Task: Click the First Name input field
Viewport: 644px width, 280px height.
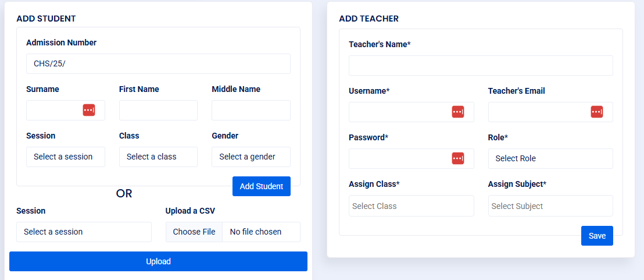Action: (158, 110)
